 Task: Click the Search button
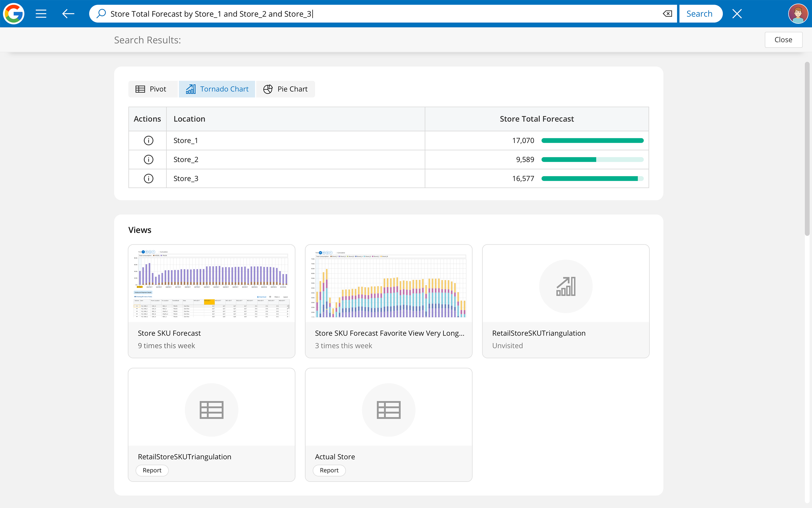701,14
